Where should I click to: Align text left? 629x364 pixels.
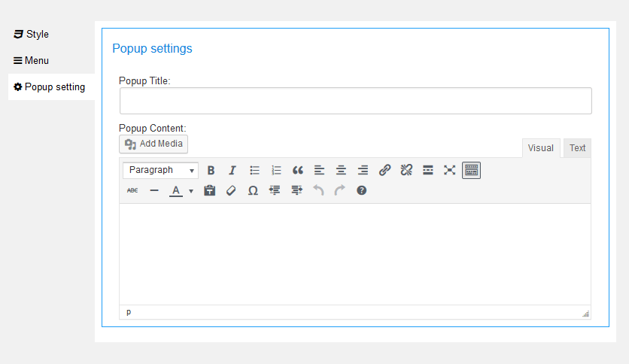point(319,171)
